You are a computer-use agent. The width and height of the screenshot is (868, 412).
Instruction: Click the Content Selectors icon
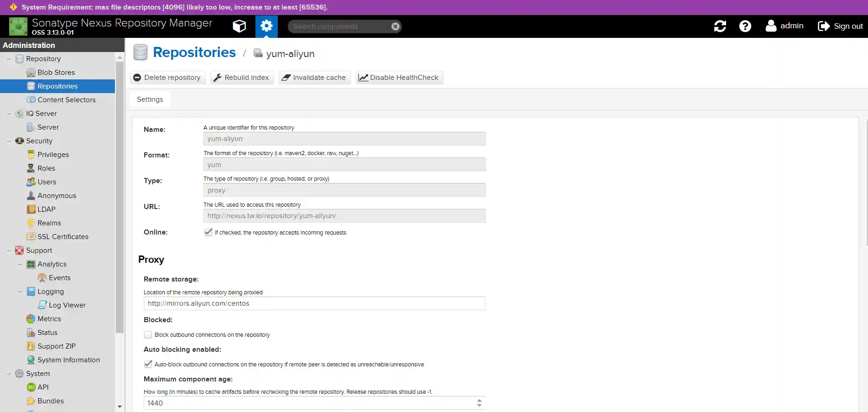(31, 100)
